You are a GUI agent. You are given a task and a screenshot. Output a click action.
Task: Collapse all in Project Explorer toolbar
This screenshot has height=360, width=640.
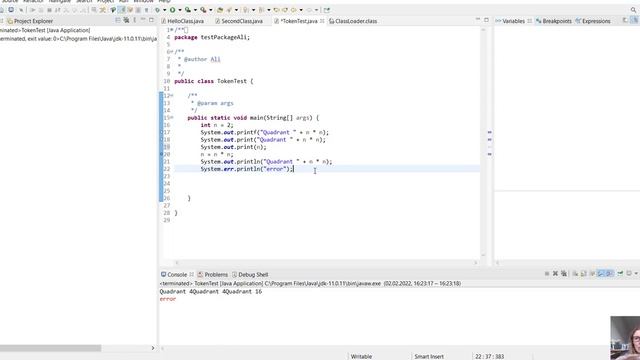coord(118,20)
